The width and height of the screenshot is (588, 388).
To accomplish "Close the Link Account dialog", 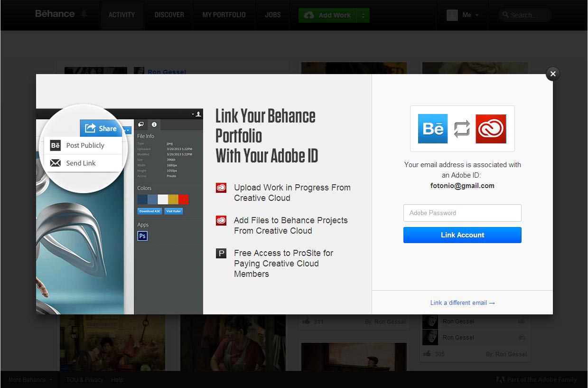I will (x=553, y=74).
